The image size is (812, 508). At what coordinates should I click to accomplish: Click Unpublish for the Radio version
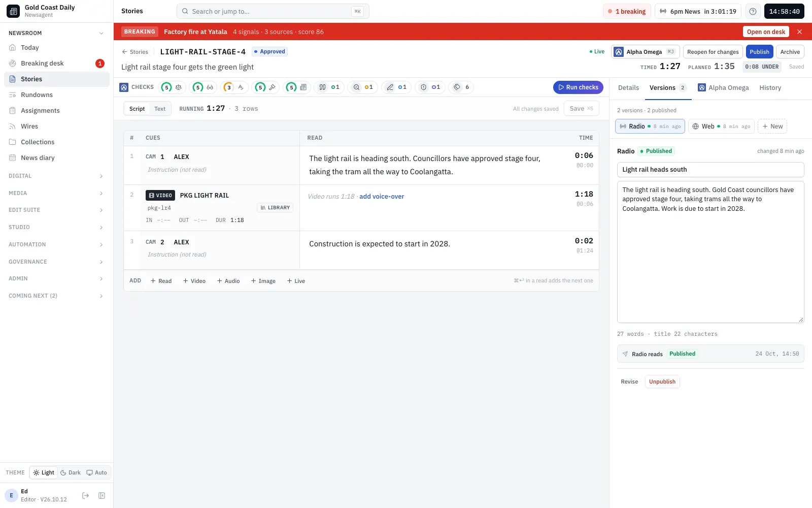point(662,382)
